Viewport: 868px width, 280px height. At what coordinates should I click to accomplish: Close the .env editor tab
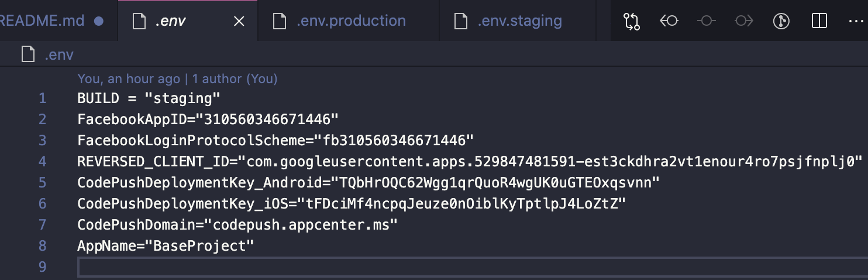[239, 21]
